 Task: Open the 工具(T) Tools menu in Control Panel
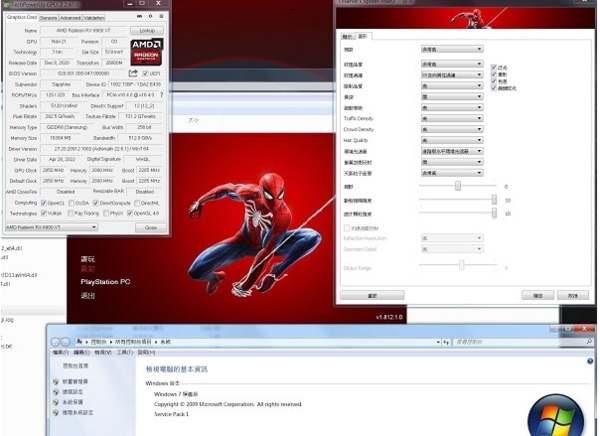coord(124,352)
